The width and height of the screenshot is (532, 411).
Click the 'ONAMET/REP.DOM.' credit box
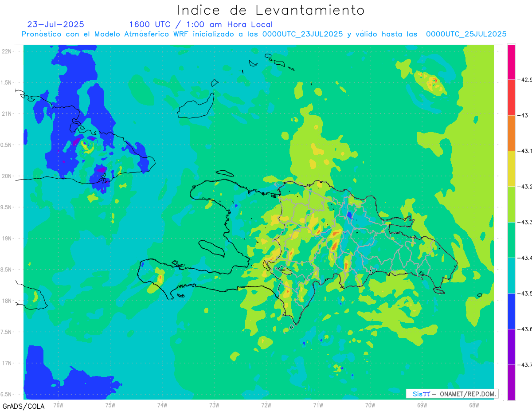coord(452,394)
